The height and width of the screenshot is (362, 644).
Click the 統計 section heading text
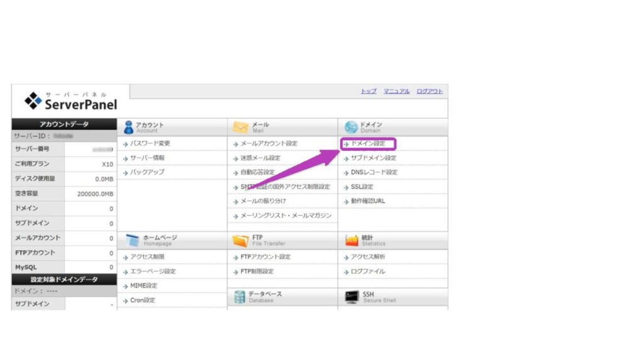(x=367, y=238)
